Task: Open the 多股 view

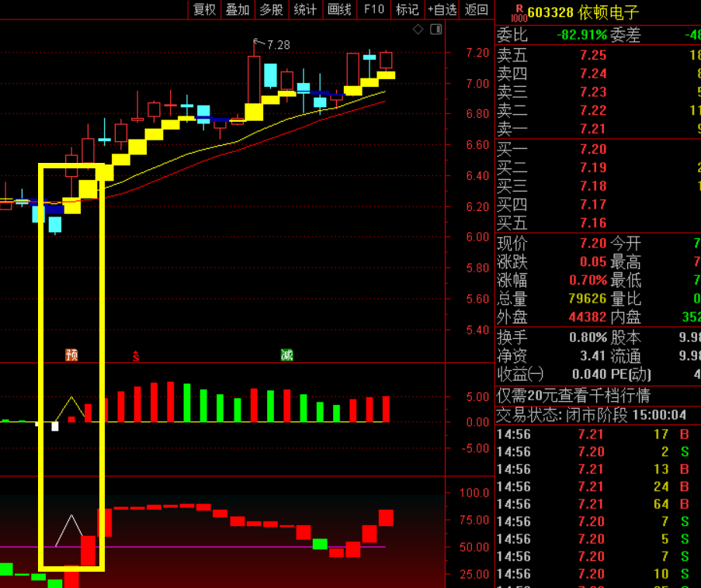Action: [x=272, y=9]
